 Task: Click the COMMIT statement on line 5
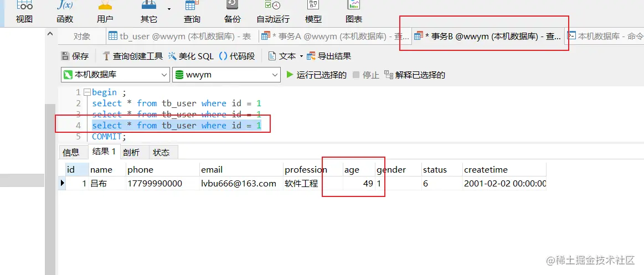click(x=109, y=136)
